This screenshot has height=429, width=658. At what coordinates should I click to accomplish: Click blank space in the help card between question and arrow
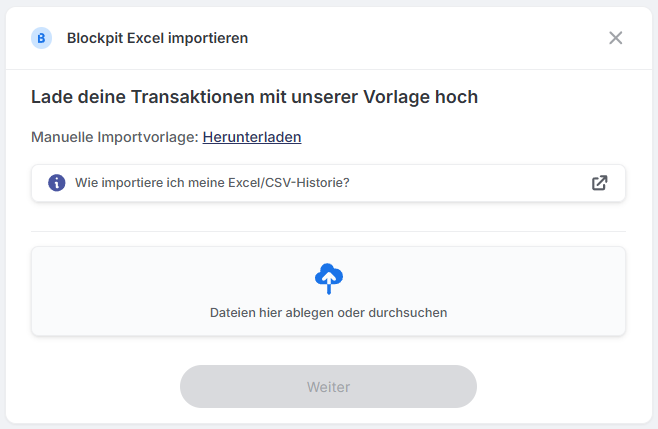470,183
